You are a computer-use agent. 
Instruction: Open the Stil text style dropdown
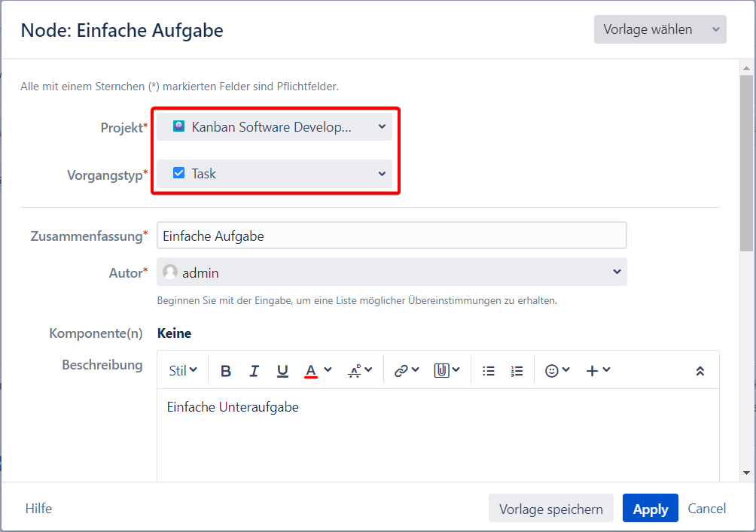(x=183, y=371)
